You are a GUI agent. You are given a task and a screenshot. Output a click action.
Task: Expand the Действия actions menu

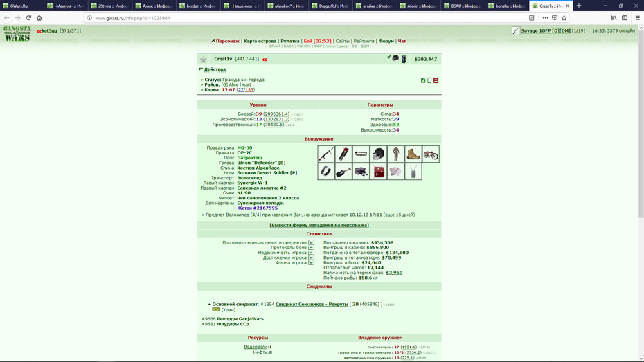pyautogui.click(x=215, y=69)
